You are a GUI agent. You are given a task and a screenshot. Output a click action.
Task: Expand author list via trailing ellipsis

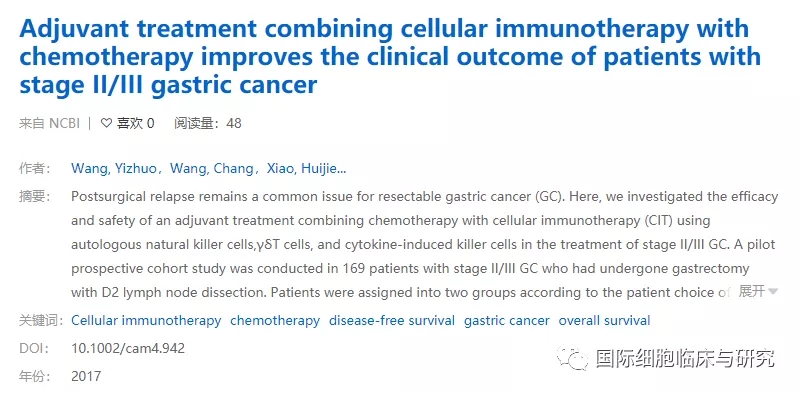point(342,169)
